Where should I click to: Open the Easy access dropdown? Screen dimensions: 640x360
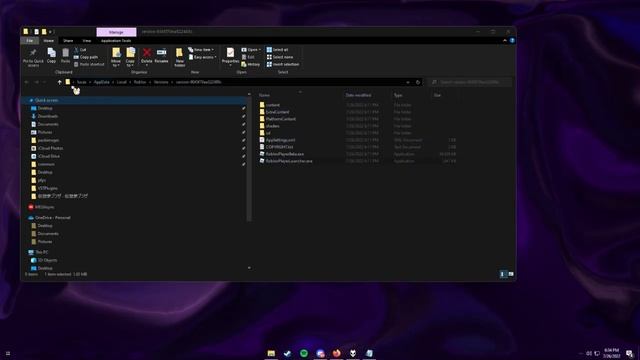[202, 57]
